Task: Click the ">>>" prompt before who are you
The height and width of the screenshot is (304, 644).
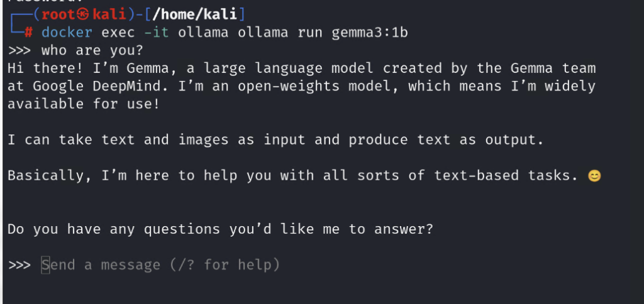Action: point(20,50)
